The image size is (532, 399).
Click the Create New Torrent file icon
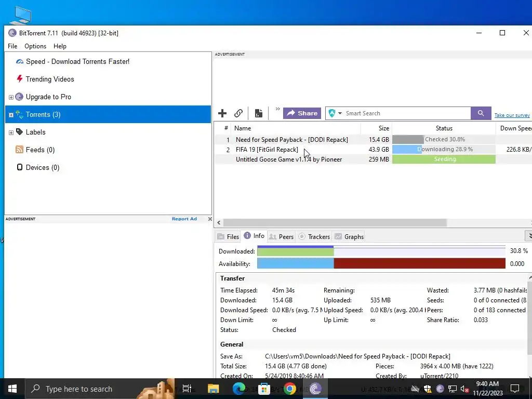[x=259, y=113]
